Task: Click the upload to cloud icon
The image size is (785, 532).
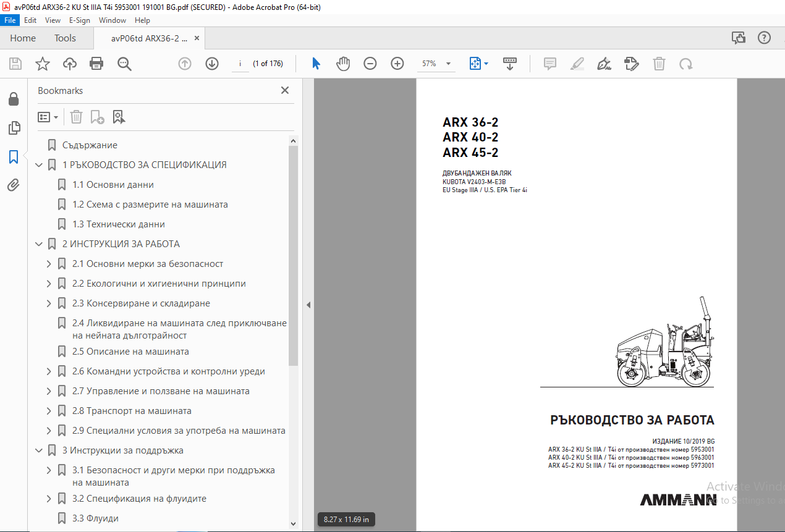Action: click(70, 64)
